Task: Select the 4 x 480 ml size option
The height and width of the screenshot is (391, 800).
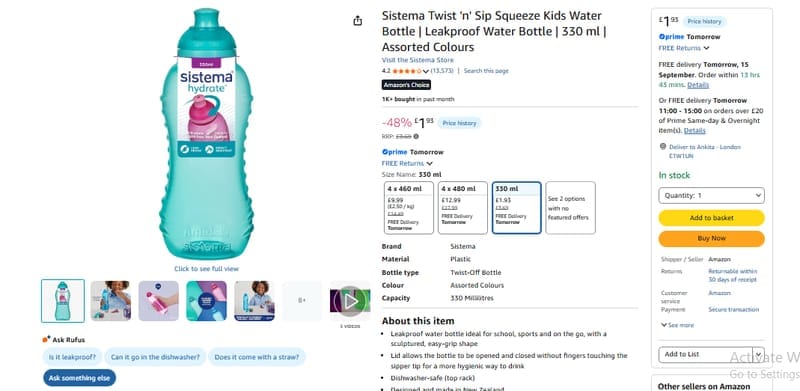Action: click(463, 208)
